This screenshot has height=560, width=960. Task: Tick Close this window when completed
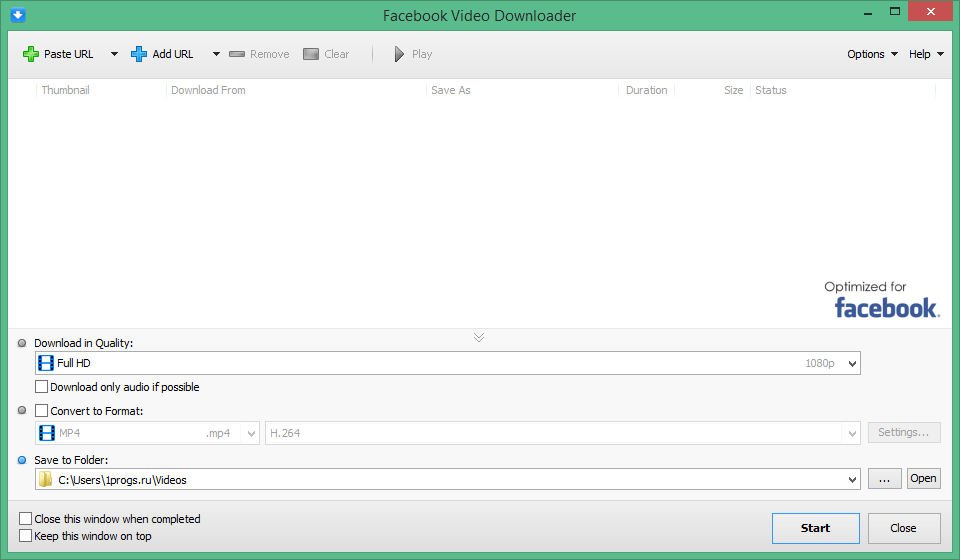[x=26, y=518]
